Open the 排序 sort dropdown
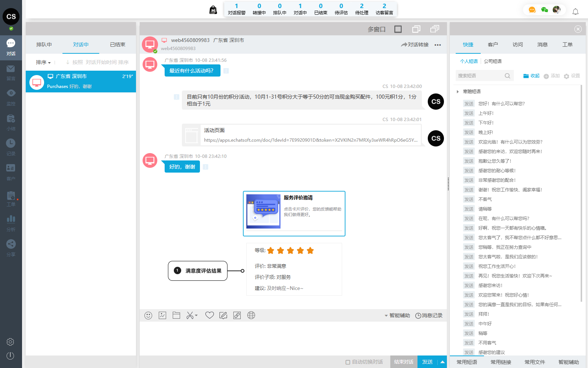Screen dimensions: 588x368 click(x=43, y=63)
